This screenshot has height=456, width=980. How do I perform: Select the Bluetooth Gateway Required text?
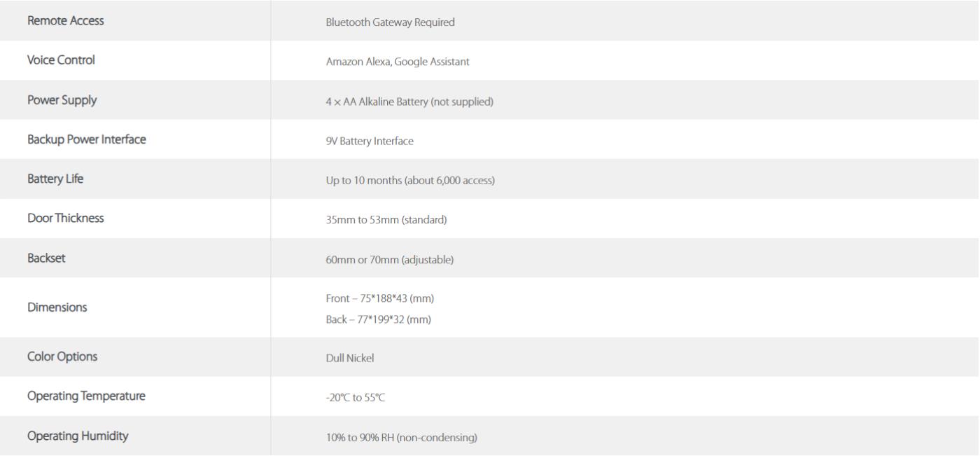click(390, 22)
